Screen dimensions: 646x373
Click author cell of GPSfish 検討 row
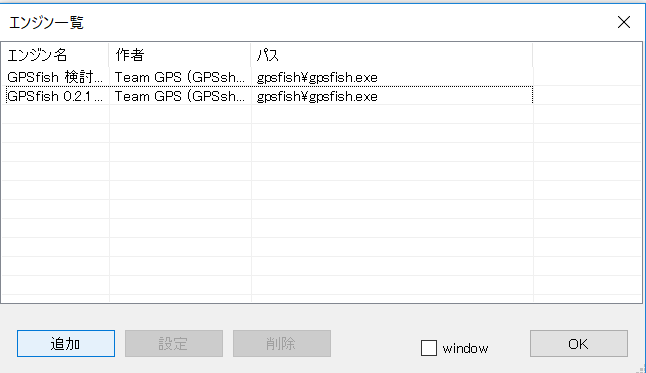(180, 77)
